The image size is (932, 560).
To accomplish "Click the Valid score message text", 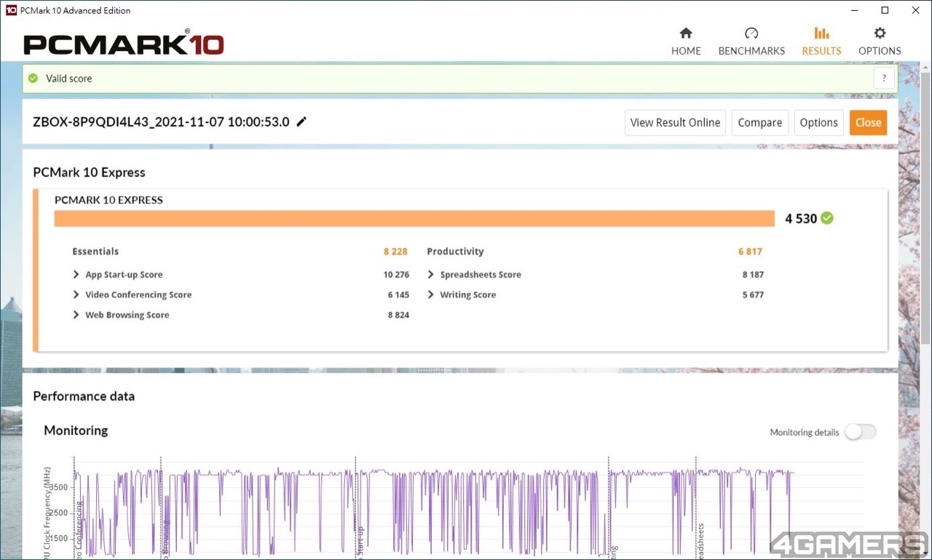I will click(x=69, y=79).
